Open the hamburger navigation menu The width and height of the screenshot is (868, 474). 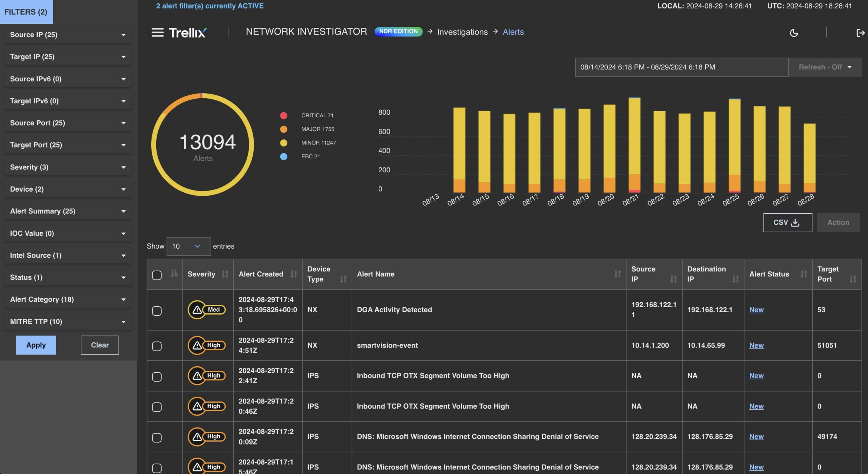[x=157, y=33]
